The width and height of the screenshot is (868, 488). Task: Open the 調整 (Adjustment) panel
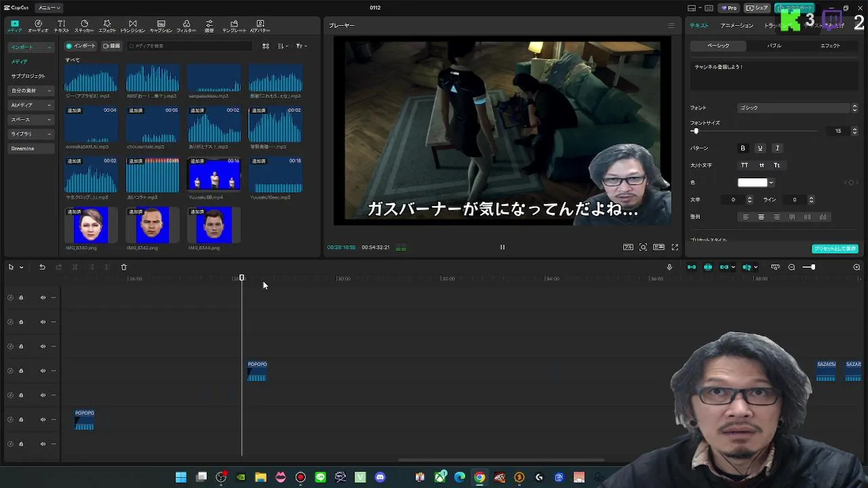pyautogui.click(x=209, y=26)
